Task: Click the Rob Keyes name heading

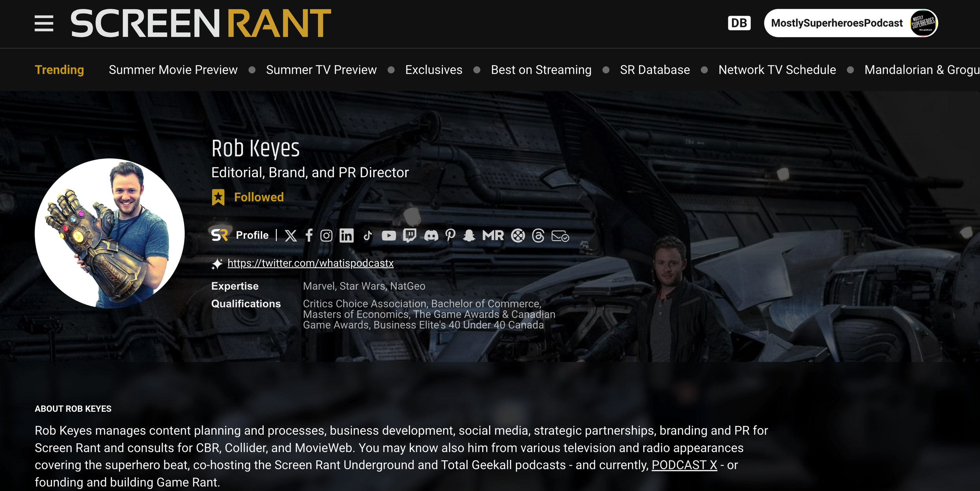Action: coord(256,148)
